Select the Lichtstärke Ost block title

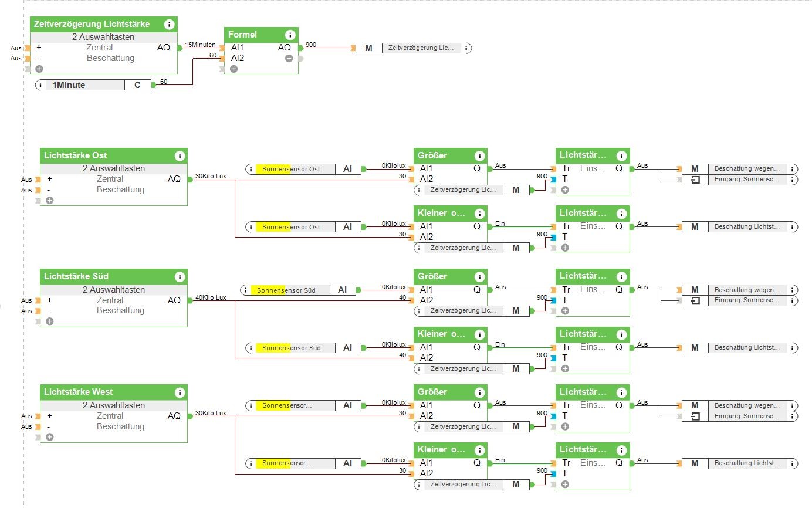coord(76,156)
